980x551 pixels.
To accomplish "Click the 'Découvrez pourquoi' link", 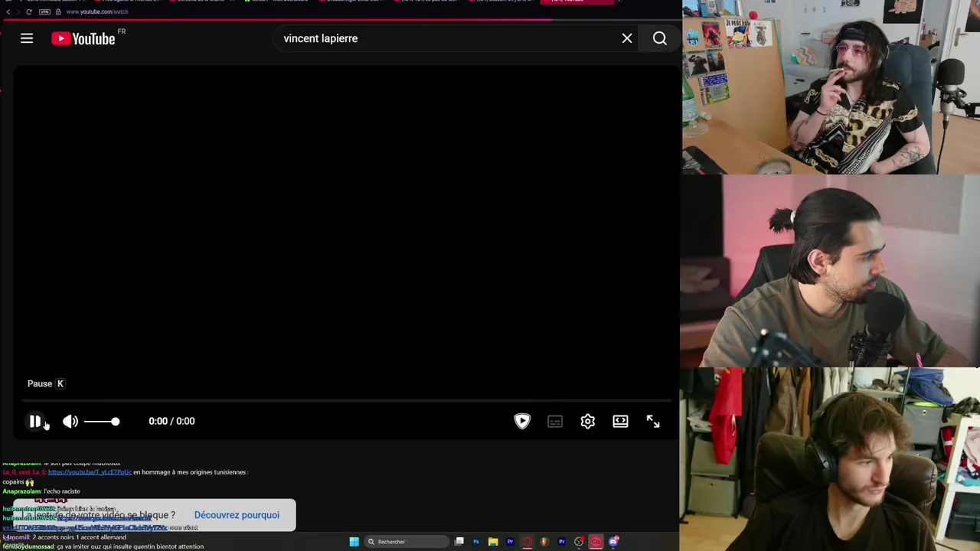I will pos(237,515).
